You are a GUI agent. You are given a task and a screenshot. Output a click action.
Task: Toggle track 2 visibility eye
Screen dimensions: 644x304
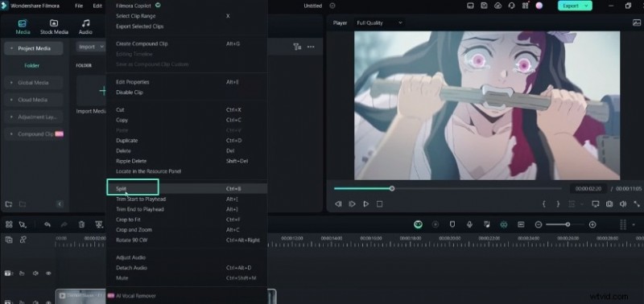(48, 273)
